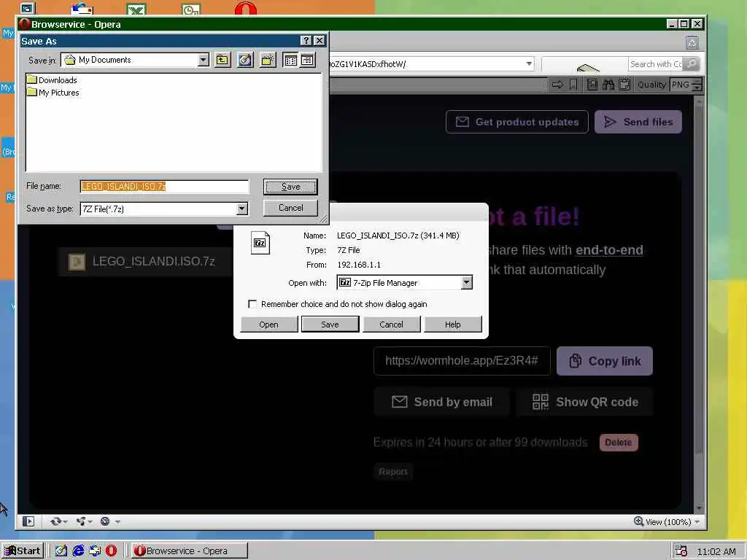This screenshot has height=560, width=747.
Task: Click the desktop shortcut icon in Save As toolbar
Action: coord(245,60)
